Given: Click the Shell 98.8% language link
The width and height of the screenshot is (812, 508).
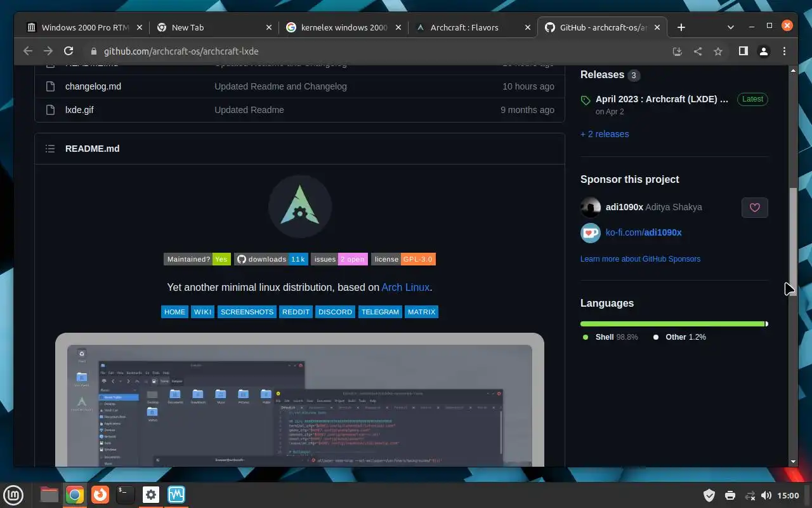Looking at the screenshot, I should (610, 337).
